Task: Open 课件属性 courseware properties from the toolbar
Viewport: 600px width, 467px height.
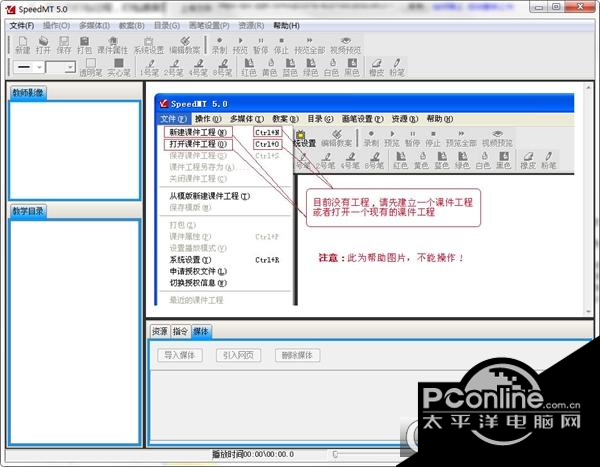Action: coord(112,45)
